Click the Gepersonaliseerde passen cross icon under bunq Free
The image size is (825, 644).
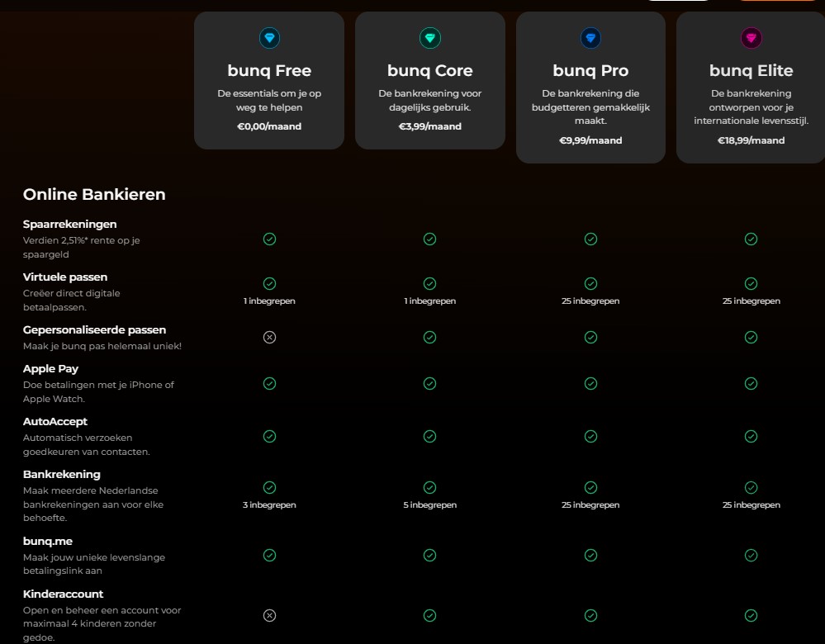(x=269, y=337)
